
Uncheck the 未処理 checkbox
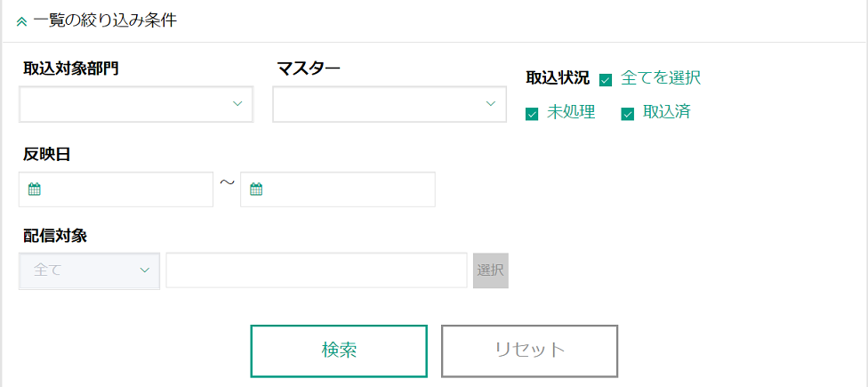[x=532, y=114]
